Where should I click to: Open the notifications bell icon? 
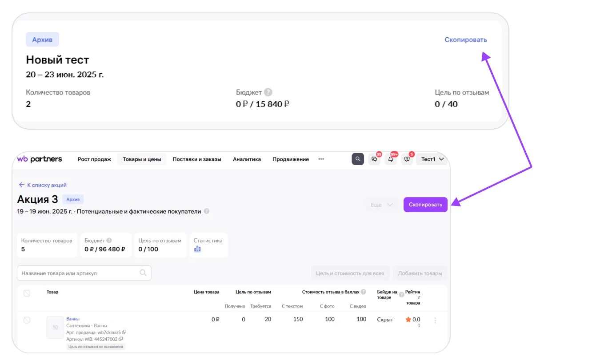(391, 159)
